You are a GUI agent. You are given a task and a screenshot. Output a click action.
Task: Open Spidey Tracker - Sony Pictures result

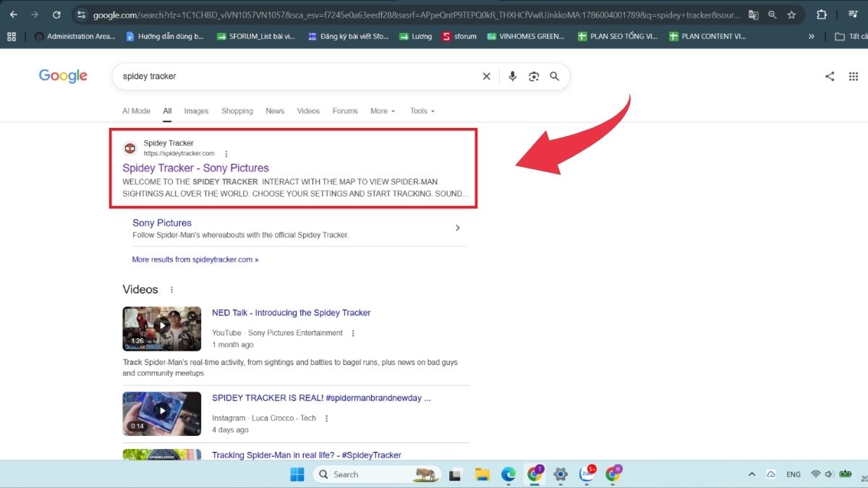tap(195, 168)
